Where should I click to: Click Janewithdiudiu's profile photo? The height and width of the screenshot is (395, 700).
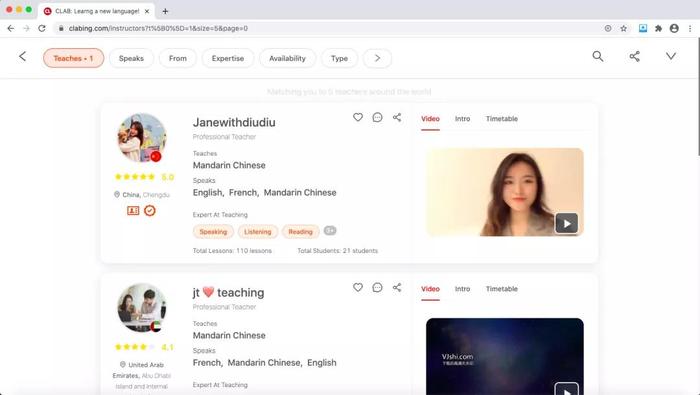[x=142, y=137]
